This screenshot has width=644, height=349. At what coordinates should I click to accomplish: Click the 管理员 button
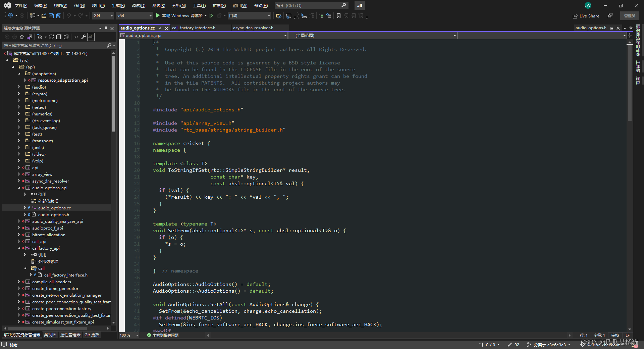click(630, 16)
